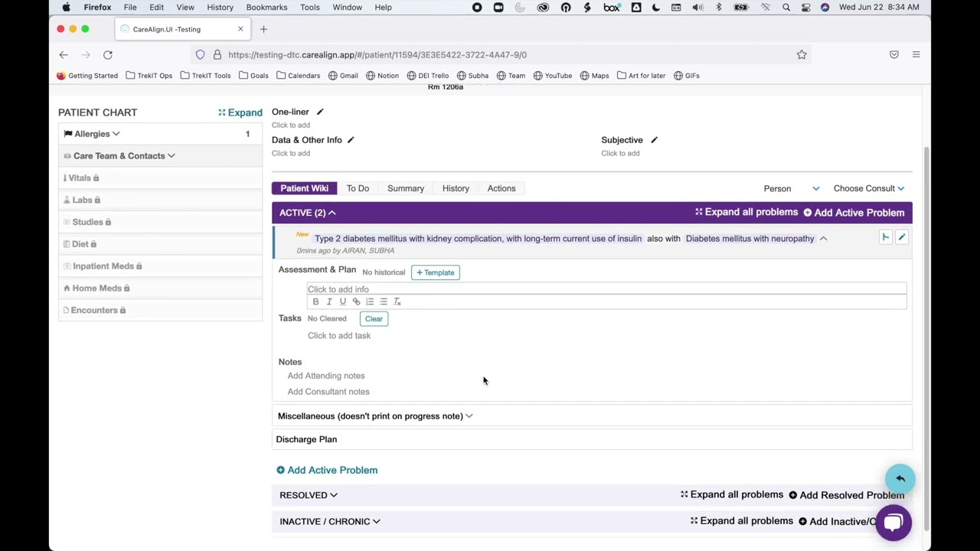Click the Template button
Image resolution: width=980 pixels, height=551 pixels.
coord(436,272)
